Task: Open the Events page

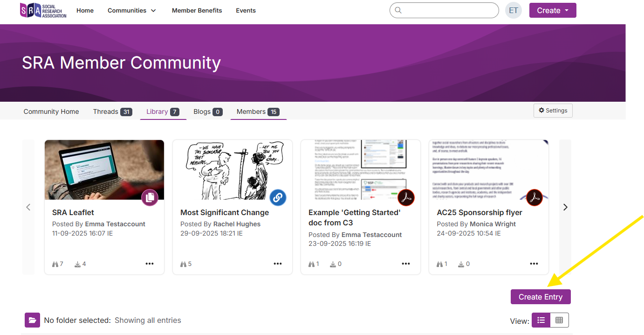Action: [x=246, y=10]
